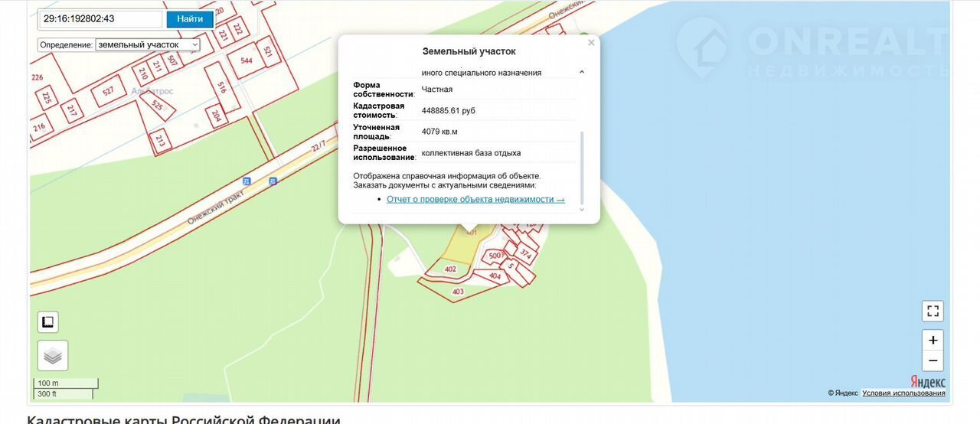Open the map layers switcher
Viewport: 980px width, 424px height.
(53, 356)
